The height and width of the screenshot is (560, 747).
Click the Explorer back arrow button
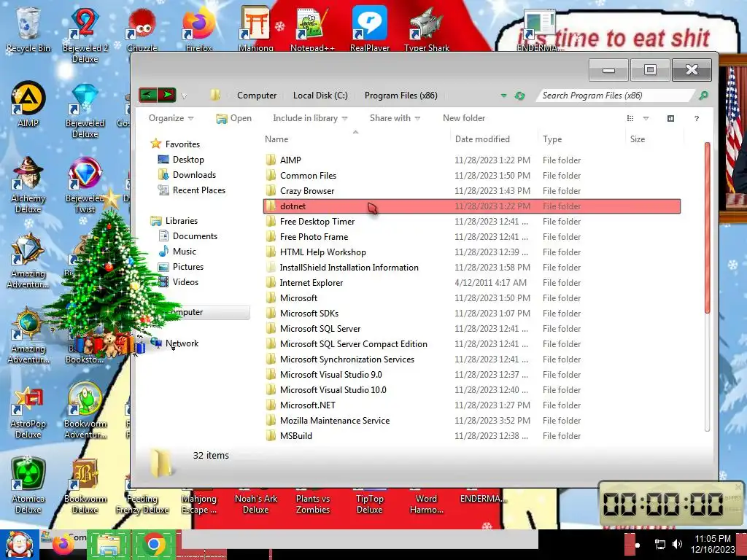pos(147,95)
